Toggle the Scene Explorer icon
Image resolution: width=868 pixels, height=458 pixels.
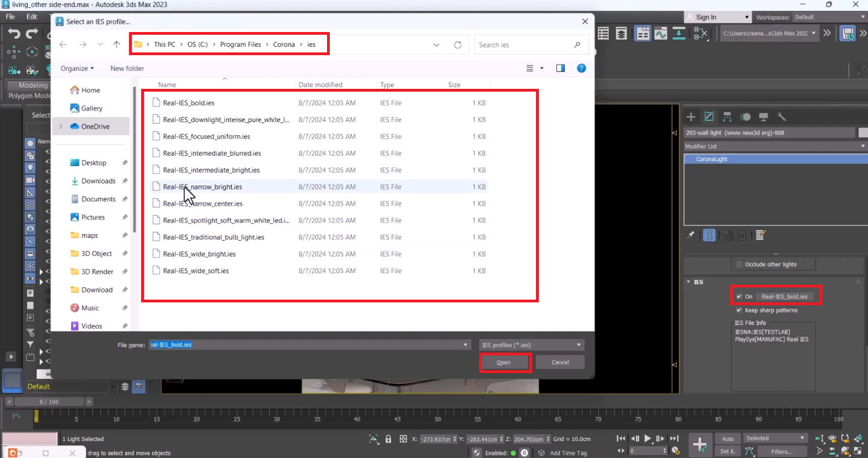(603, 34)
